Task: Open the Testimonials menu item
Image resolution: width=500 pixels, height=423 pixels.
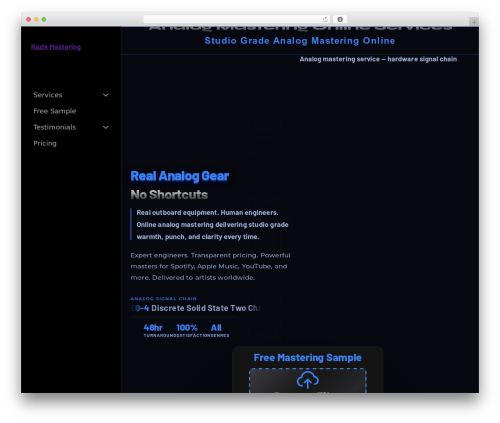Action: coord(55,127)
